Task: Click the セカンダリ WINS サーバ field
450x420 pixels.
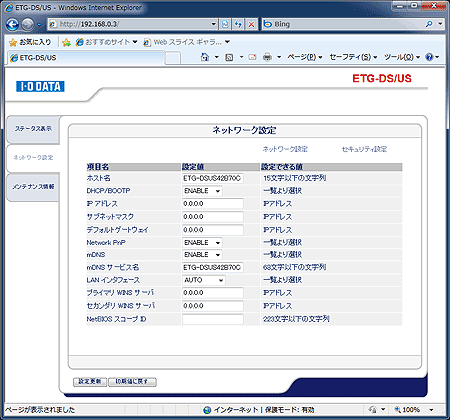Action: point(213,306)
